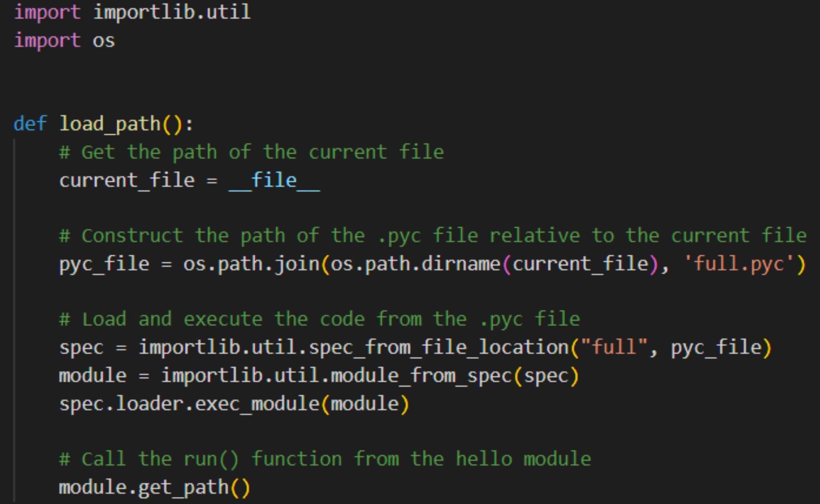Click the 'full.pyc' string literal

pos(739,264)
